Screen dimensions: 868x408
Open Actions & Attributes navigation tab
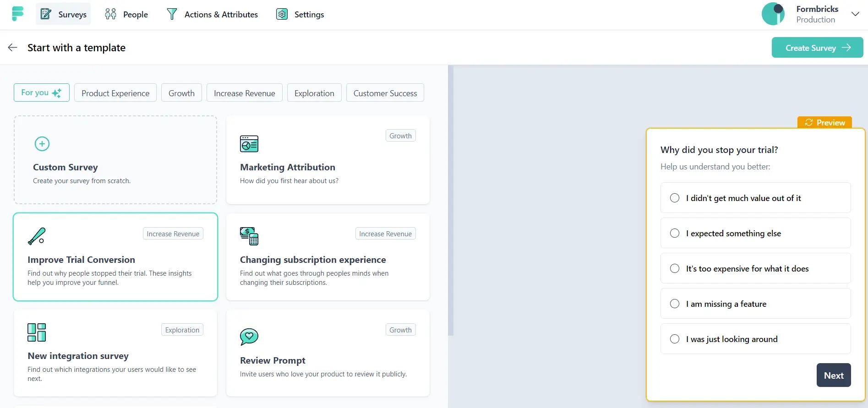(212, 14)
